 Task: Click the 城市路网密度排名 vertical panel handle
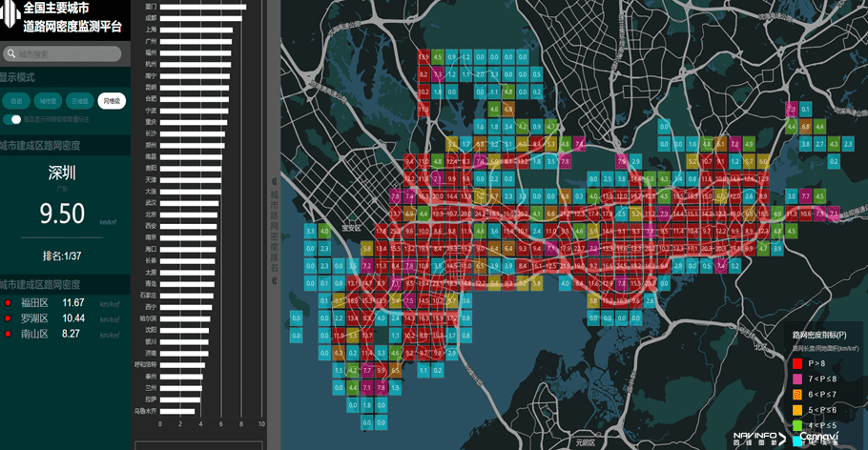[x=275, y=231]
